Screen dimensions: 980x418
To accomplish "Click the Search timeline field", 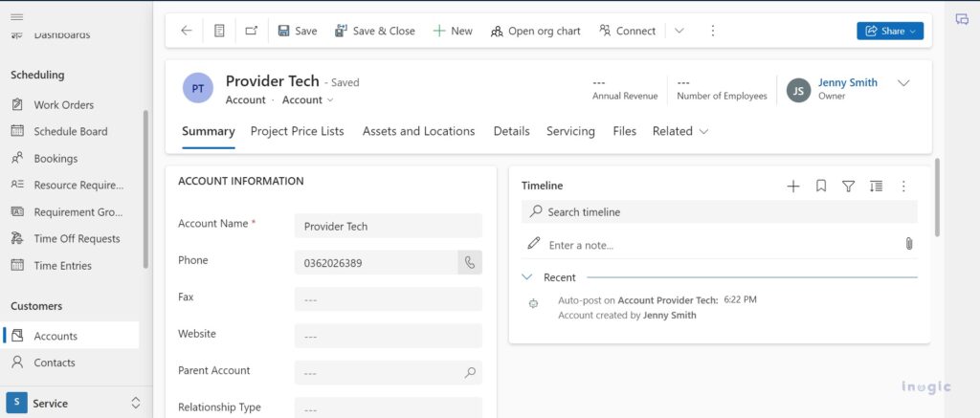I will [718, 211].
